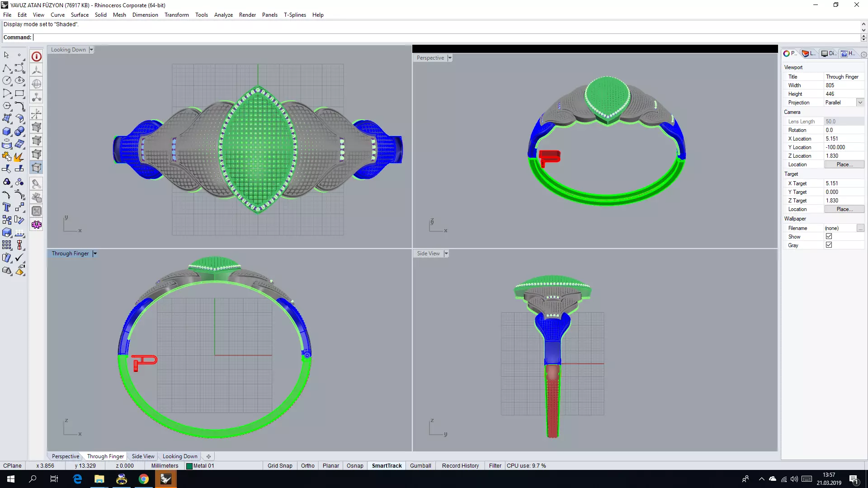Toggle the wallpaper Gray checkbox
The height and width of the screenshot is (488, 868).
point(829,245)
